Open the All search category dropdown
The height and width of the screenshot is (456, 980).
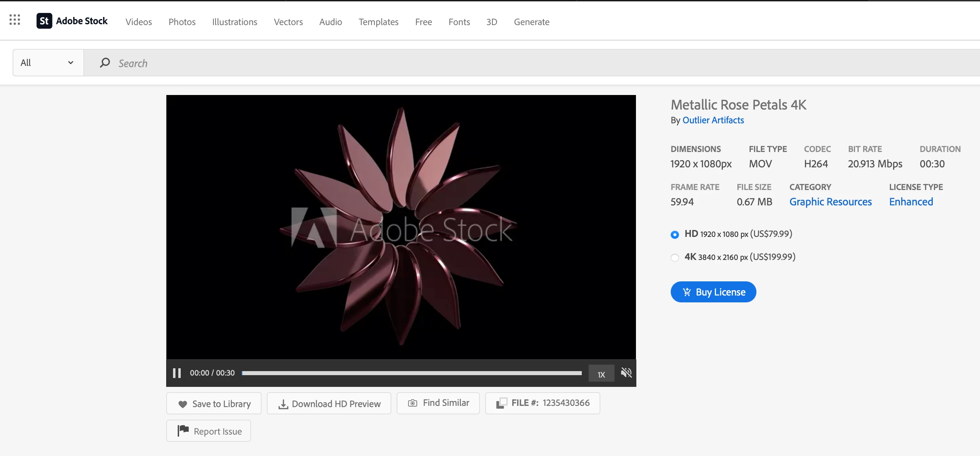pyautogui.click(x=48, y=63)
